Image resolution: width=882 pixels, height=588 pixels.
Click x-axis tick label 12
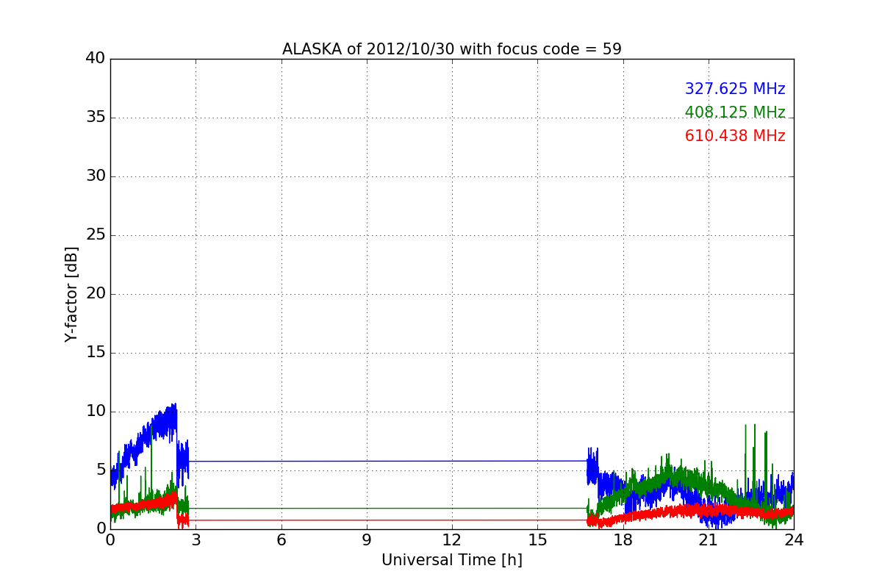coord(452,539)
